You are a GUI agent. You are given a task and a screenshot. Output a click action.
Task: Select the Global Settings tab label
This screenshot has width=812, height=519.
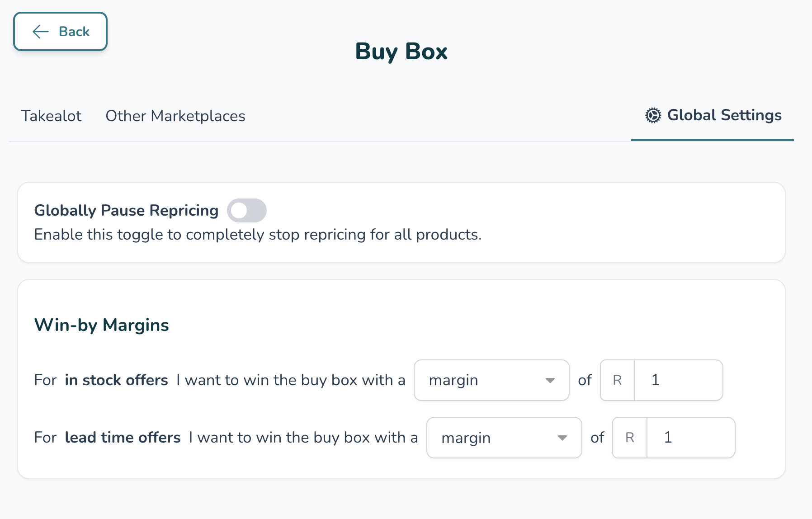tap(724, 115)
